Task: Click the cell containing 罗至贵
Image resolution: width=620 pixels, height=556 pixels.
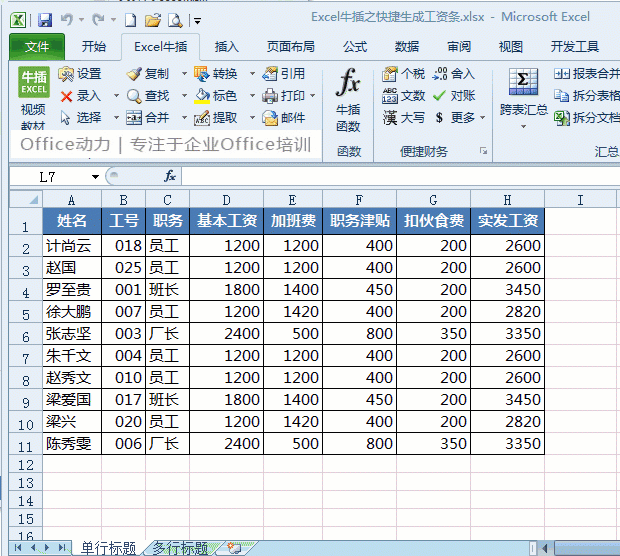Action: tap(72, 290)
